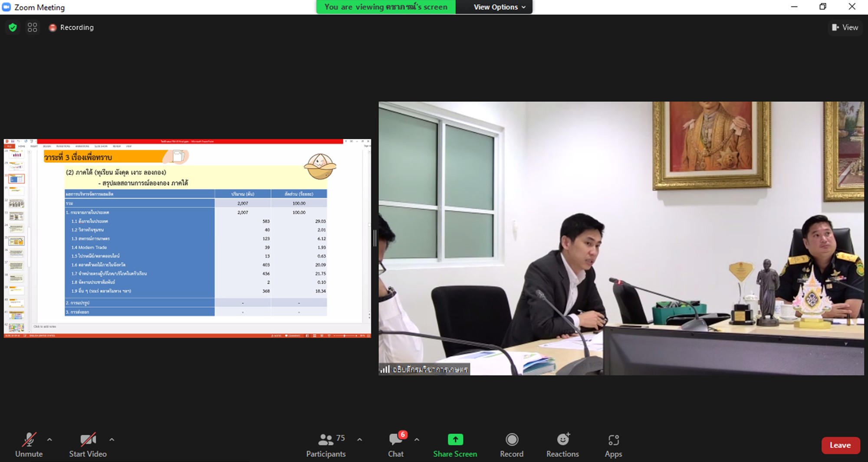
Task: Click 'Click to add notes' area
Action: pos(45,327)
